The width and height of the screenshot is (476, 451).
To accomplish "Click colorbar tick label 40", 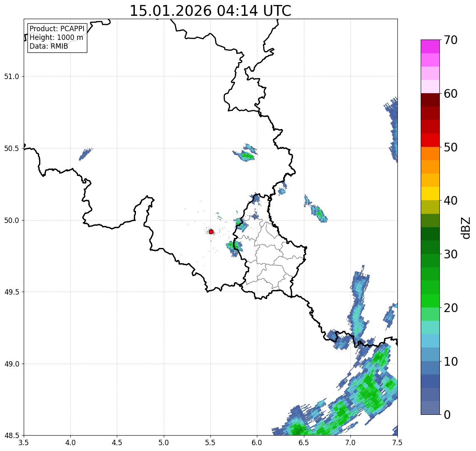I will click(x=451, y=201).
